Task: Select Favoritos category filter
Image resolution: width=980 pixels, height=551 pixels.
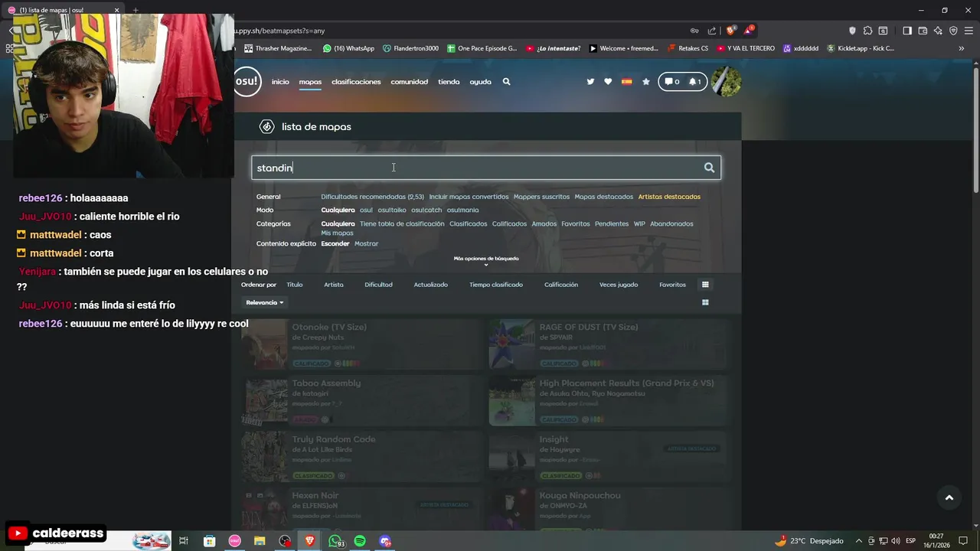Action: 576,224
